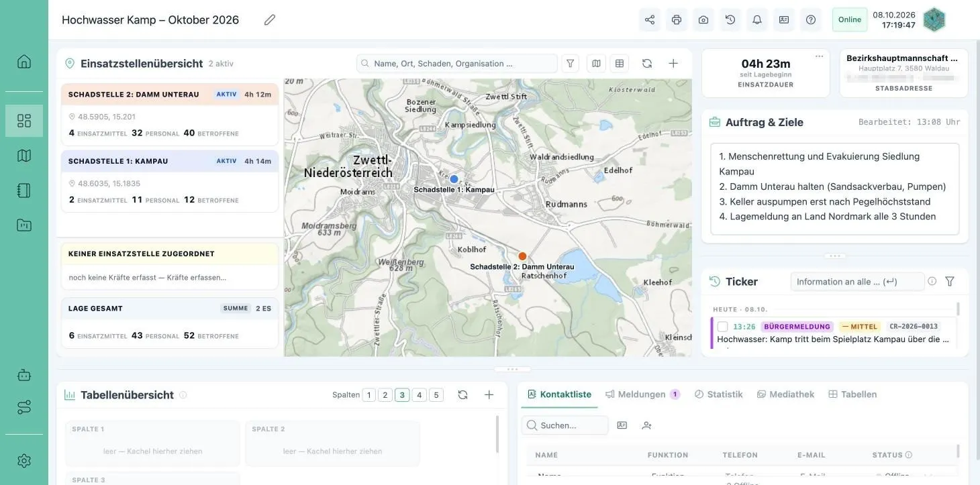Screen dimensions: 980x485
Task: Toggle the table view button in Einsatzstellenübersicht
Action: click(620, 64)
